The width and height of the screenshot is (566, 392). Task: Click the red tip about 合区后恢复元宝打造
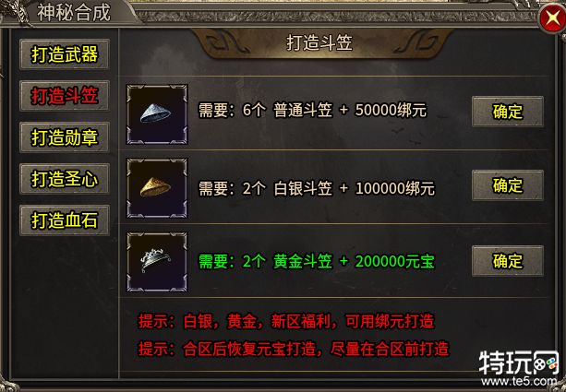(294, 349)
